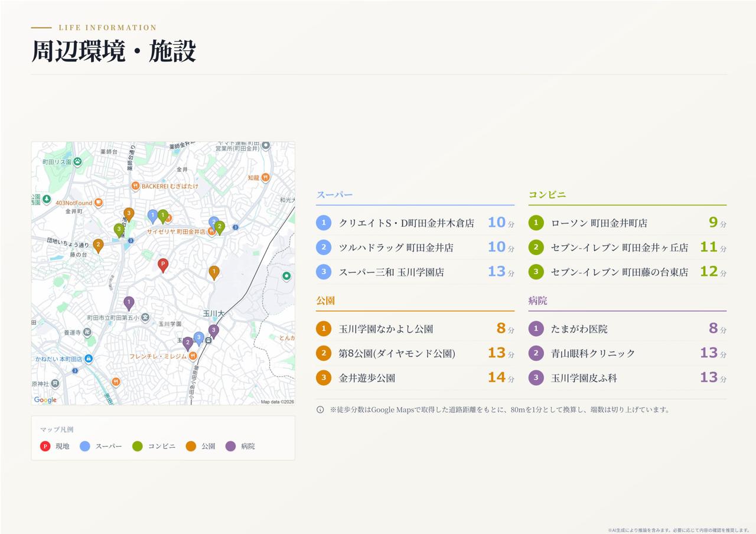Click the セブン-イレブン 町田藤の台東店 entry
The width and height of the screenshot is (756, 534).
pyautogui.click(x=627, y=272)
